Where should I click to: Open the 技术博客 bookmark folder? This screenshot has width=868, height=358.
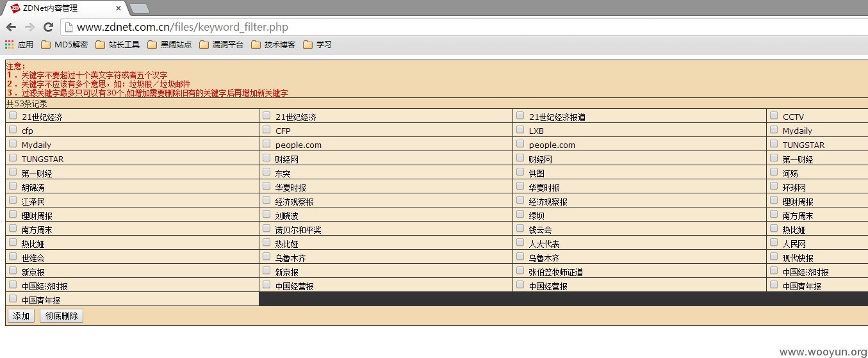tap(274, 45)
